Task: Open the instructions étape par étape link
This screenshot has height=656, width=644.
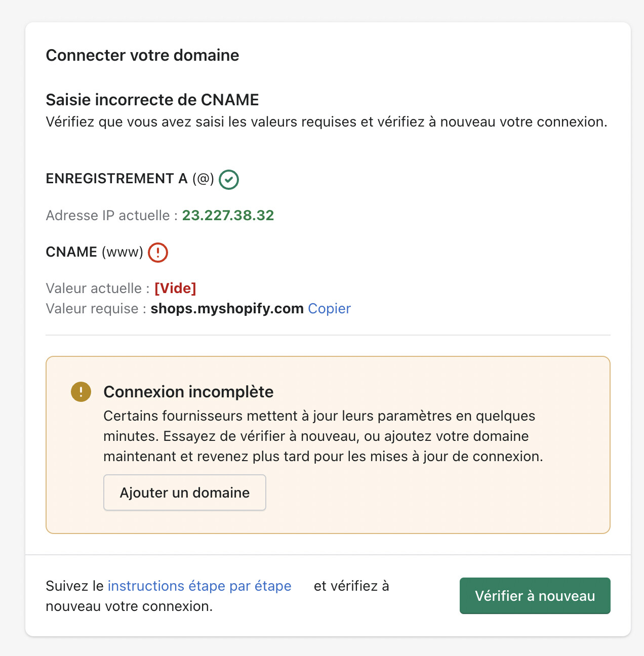Action: click(x=199, y=586)
